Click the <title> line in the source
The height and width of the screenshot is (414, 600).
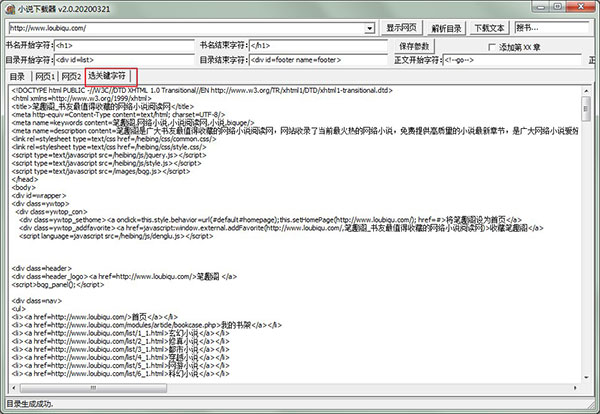[x=103, y=107]
